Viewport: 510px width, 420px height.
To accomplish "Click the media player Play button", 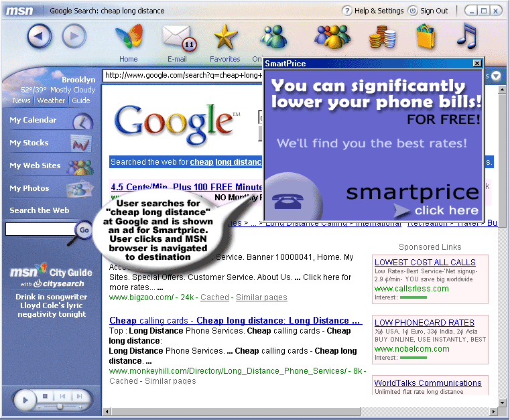I will [x=25, y=400].
